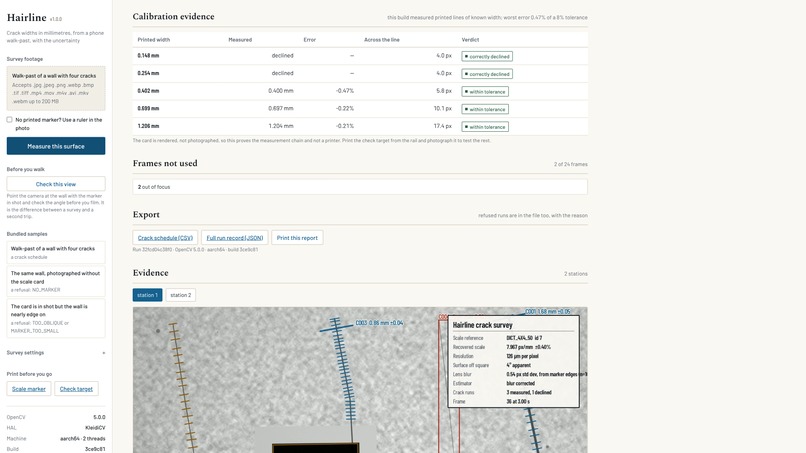Click the 0.402 mm printed width cell
Screen dimensions: 806x453
pyautogui.click(x=149, y=90)
